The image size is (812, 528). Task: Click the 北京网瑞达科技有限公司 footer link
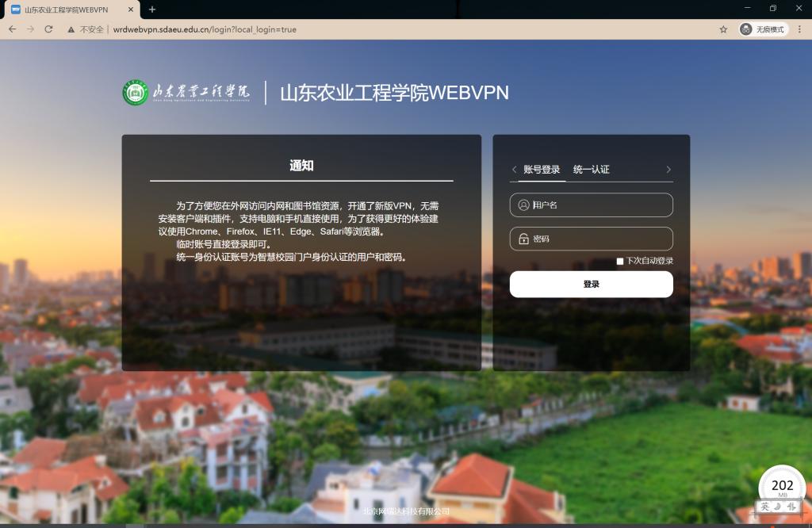[x=406, y=511]
